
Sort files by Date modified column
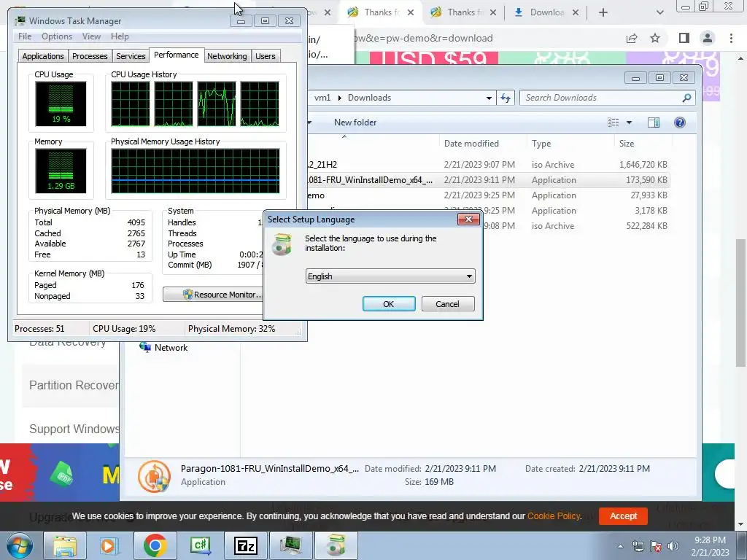[x=483, y=144]
